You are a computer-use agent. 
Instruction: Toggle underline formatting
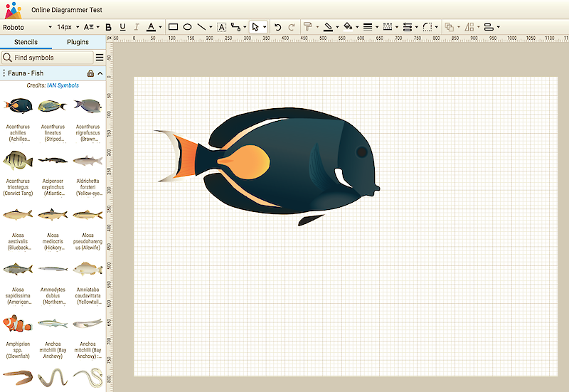tap(122, 27)
